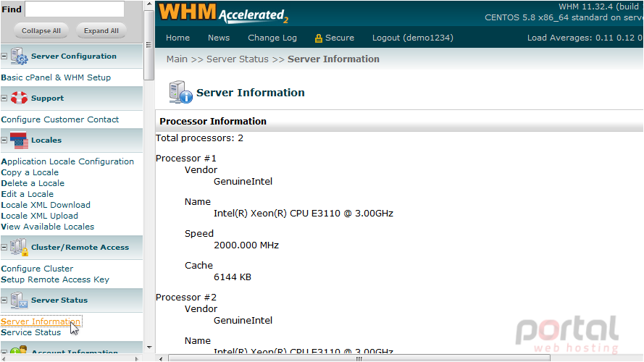Click the '6144 KB' cache value
This screenshot has width=644, height=362.
(232, 277)
